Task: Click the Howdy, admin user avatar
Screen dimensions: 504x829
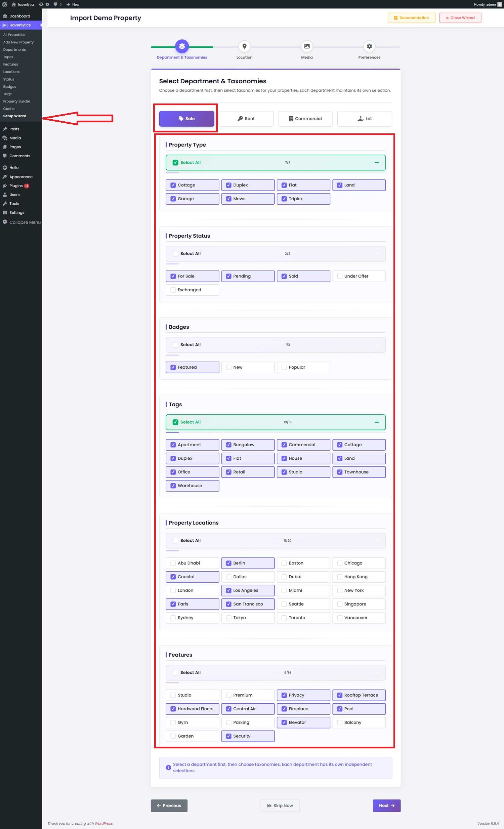Action: (x=499, y=4)
